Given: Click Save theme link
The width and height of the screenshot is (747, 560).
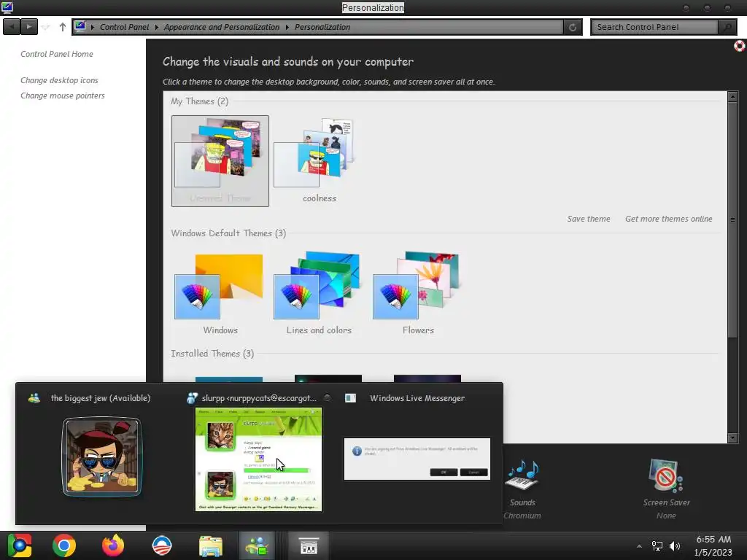Looking at the screenshot, I should tap(589, 219).
